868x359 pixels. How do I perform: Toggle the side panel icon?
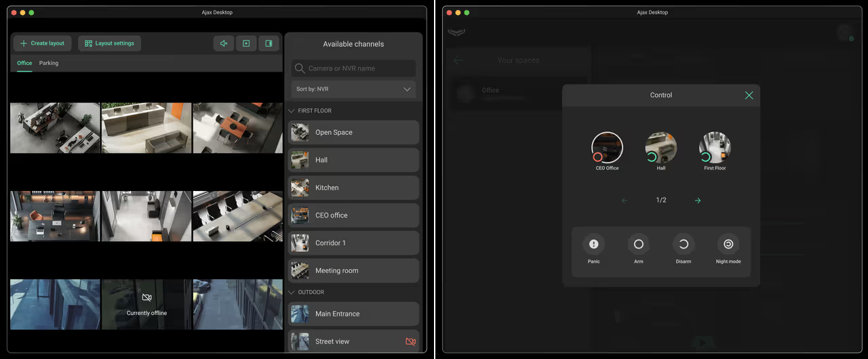(x=269, y=43)
